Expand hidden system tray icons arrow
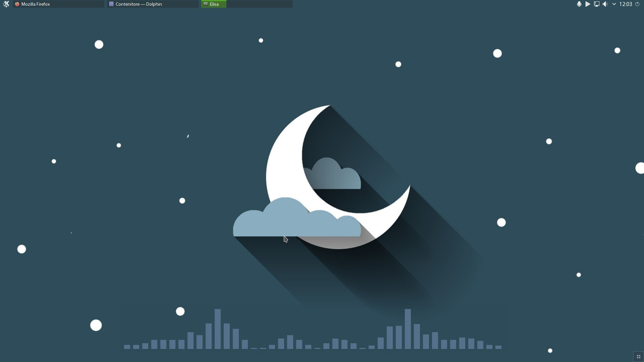Viewport: 644px width, 362px height. pyautogui.click(x=614, y=4)
